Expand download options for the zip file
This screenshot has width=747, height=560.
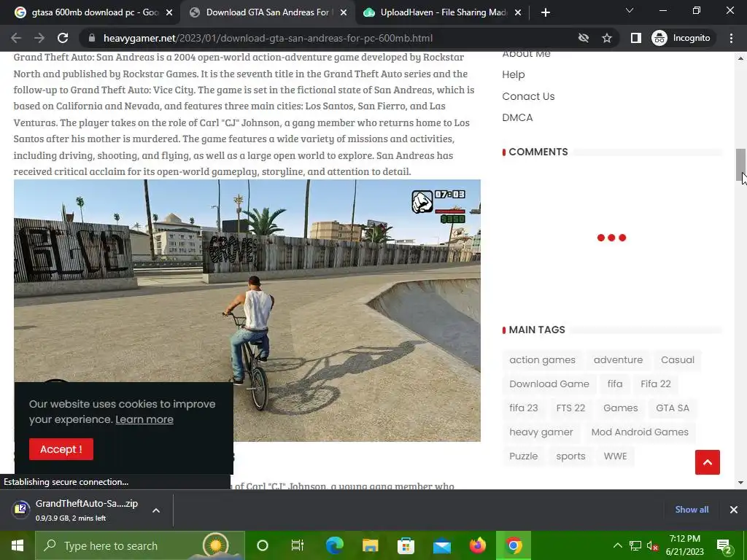pos(156,510)
